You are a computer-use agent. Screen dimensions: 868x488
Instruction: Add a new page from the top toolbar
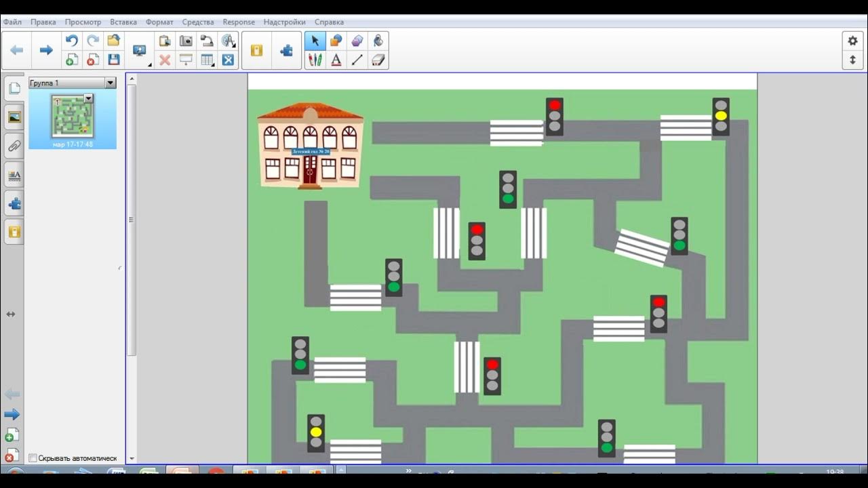point(72,60)
